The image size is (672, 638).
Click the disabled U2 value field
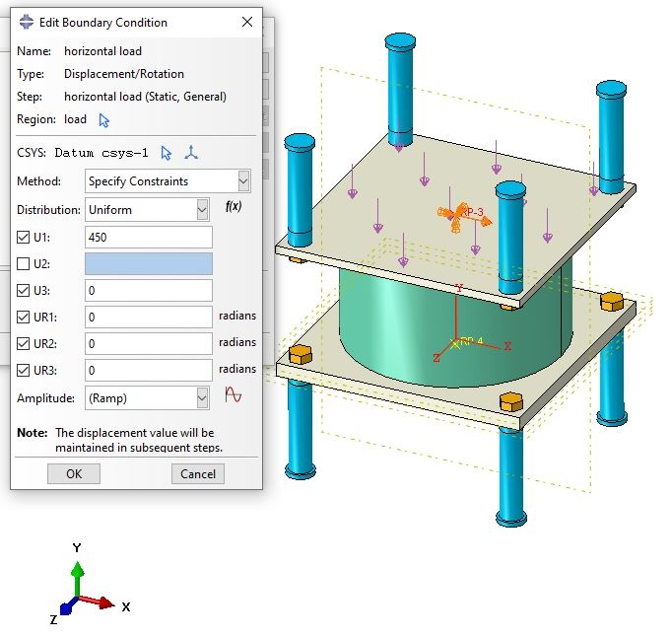[x=149, y=263]
